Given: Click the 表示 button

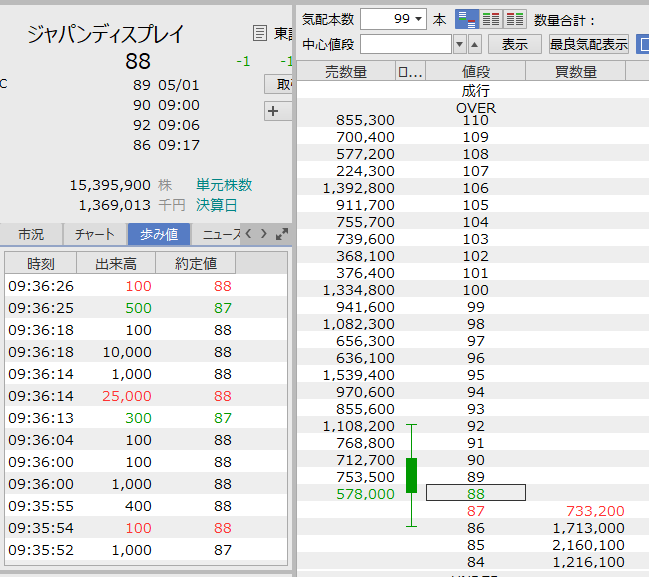Looking at the screenshot, I should point(514,44).
